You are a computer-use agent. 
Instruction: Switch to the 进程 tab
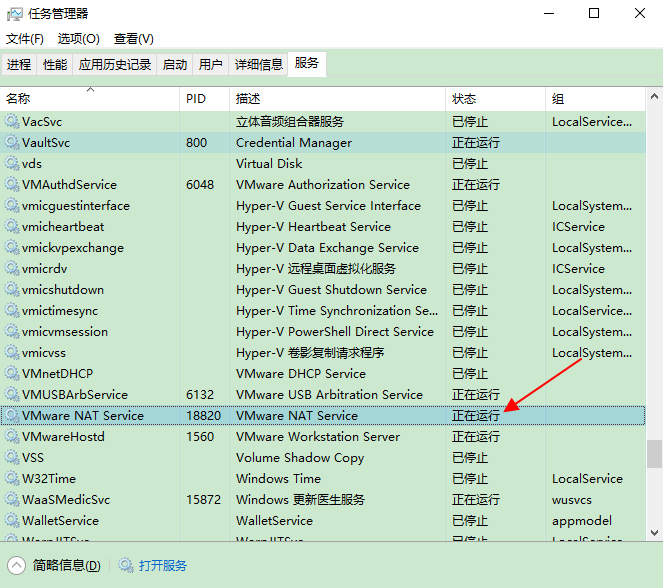point(19,64)
